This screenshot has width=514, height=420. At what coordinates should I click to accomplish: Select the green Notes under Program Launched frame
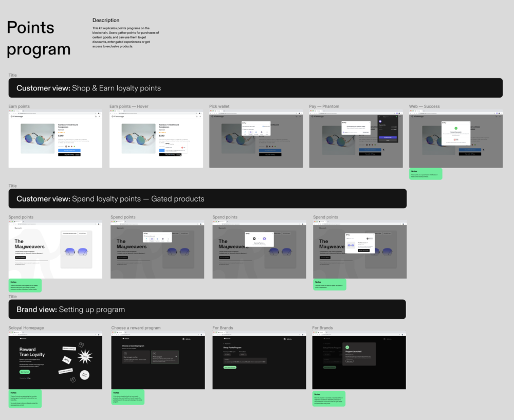[329, 399]
